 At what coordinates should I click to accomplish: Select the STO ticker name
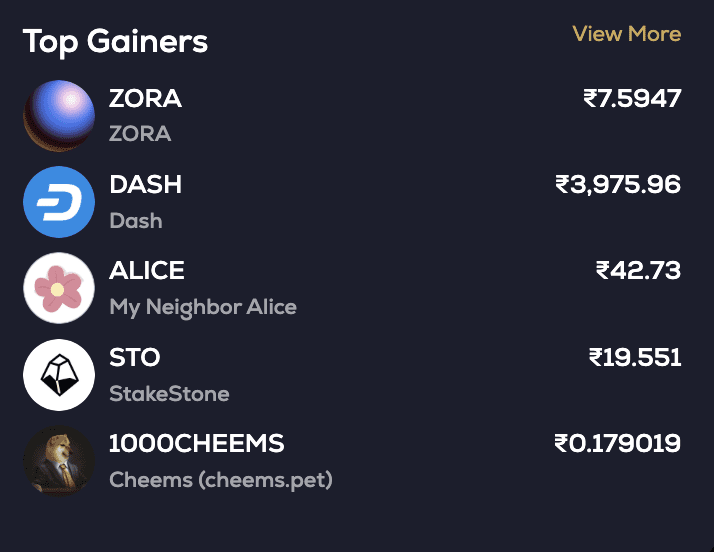pyautogui.click(x=135, y=357)
